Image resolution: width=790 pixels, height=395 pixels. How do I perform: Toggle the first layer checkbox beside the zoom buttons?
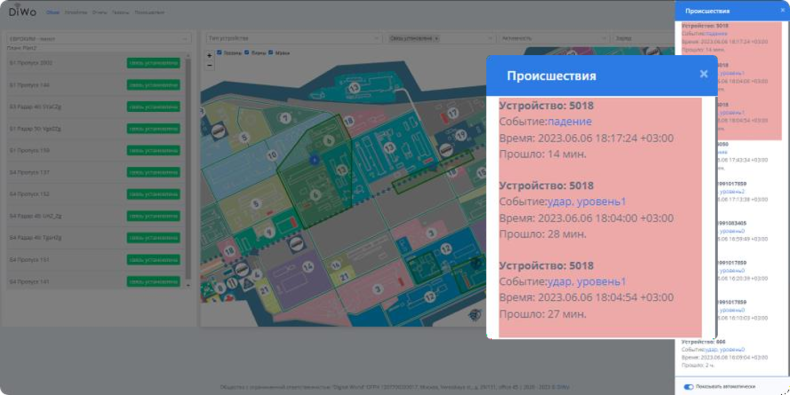(219, 52)
